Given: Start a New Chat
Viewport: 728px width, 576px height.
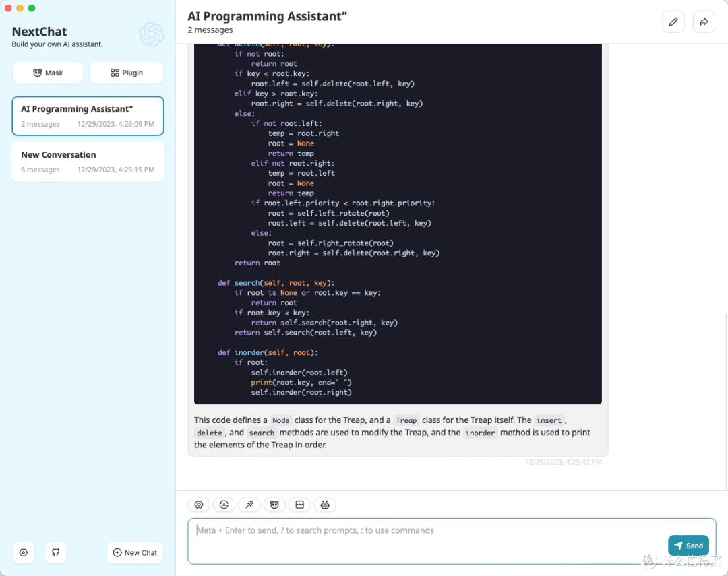Looking at the screenshot, I should tap(135, 552).
